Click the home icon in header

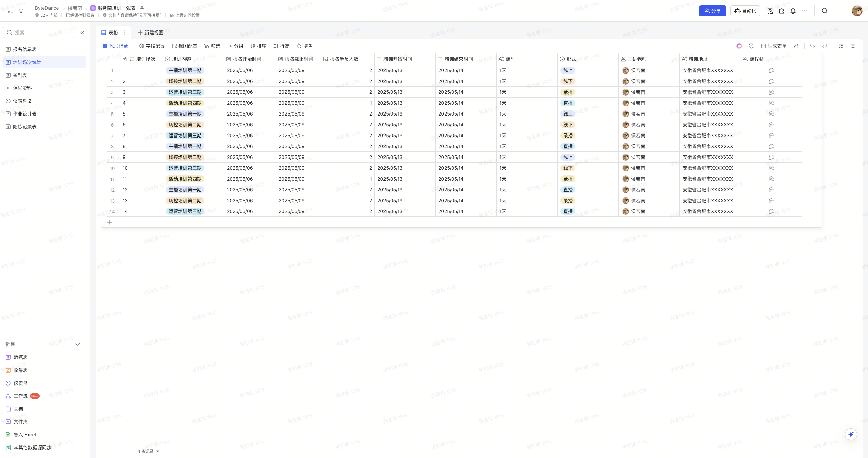(x=21, y=11)
